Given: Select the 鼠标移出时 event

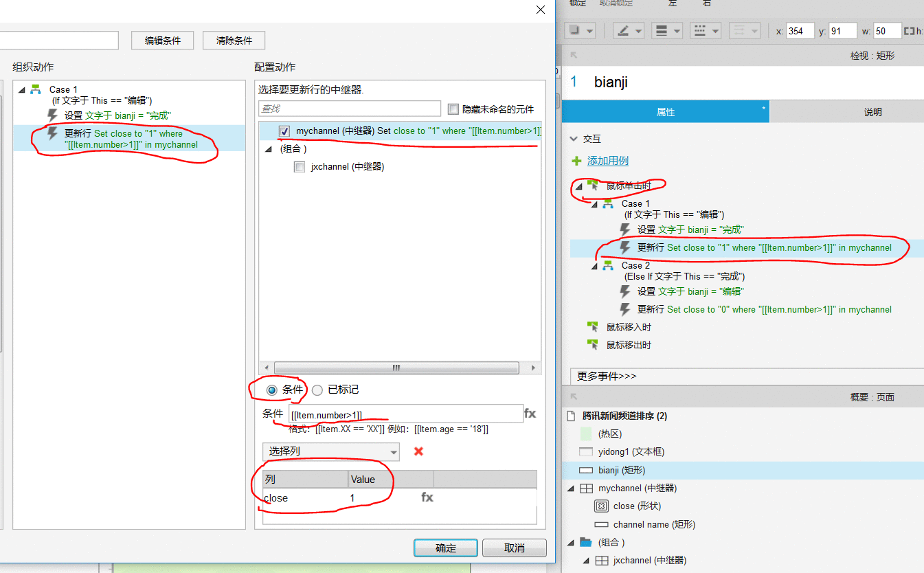Looking at the screenshot, I should 629,345.
